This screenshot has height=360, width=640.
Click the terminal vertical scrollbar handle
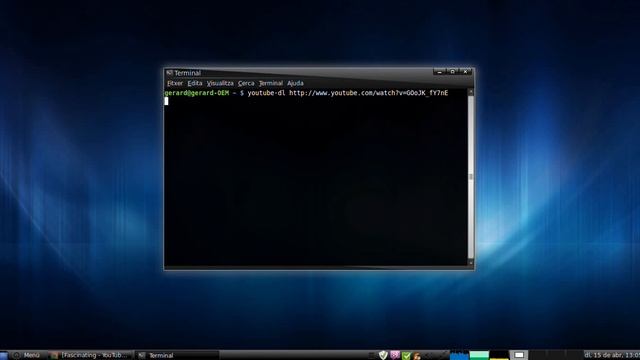[x=470, y=177]
